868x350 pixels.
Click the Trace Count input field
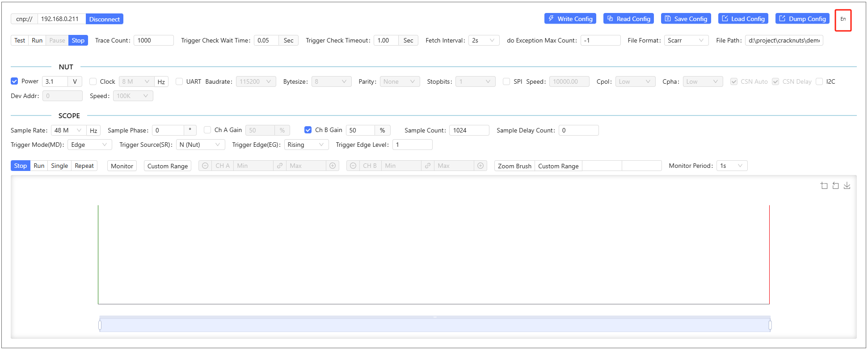pos(153,41)
